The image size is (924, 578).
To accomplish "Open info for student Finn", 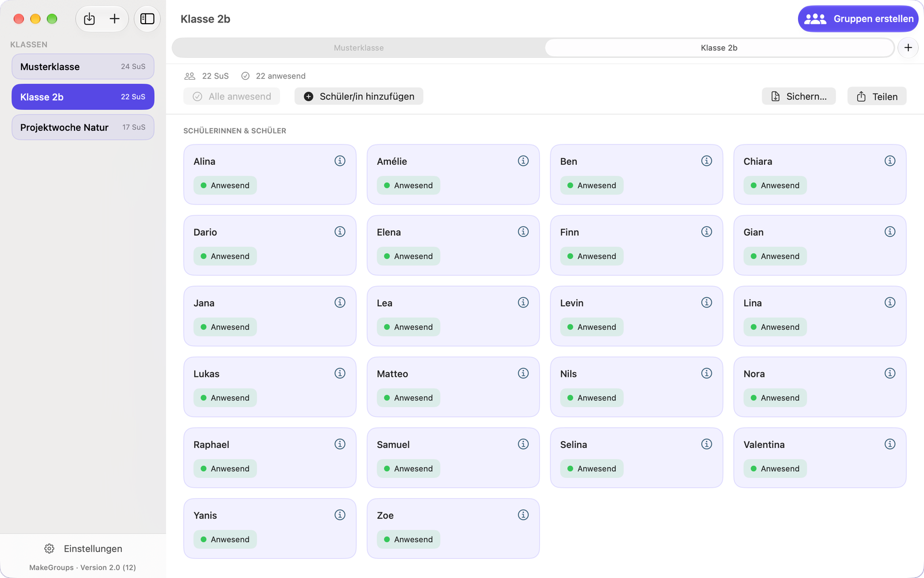I will click(x=707, y=232).
